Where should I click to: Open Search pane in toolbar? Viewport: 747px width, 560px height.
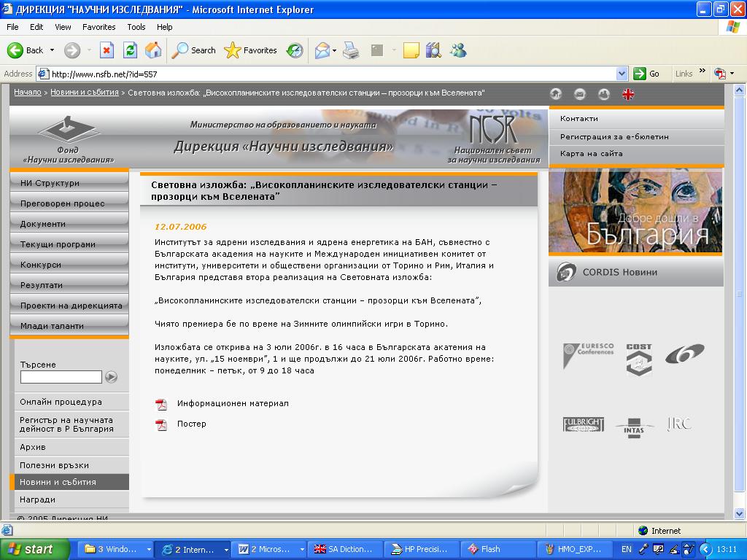[193, 50]
